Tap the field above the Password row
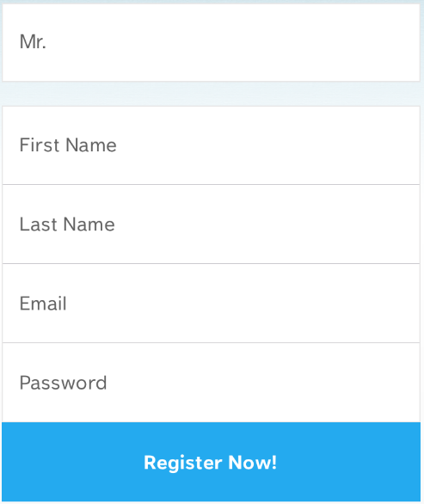This screenshot has height=504, width=424. point(212,304)
